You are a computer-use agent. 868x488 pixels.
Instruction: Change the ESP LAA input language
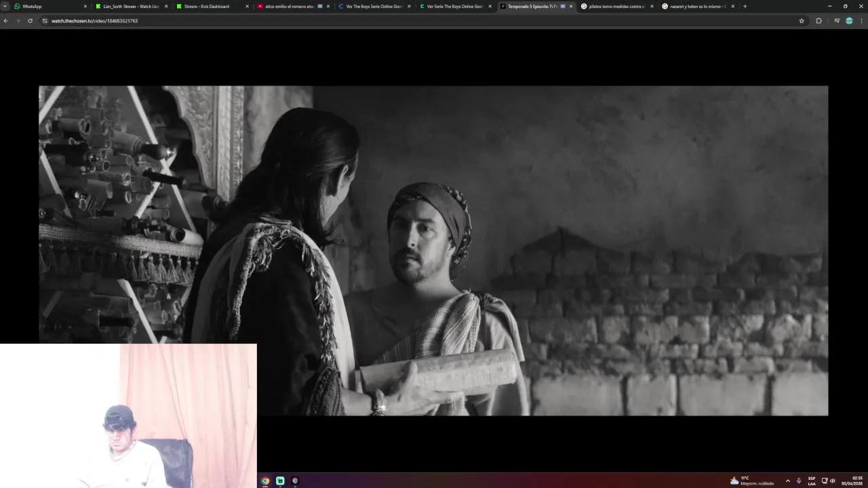pyautogui.click(x=812, y=481)
